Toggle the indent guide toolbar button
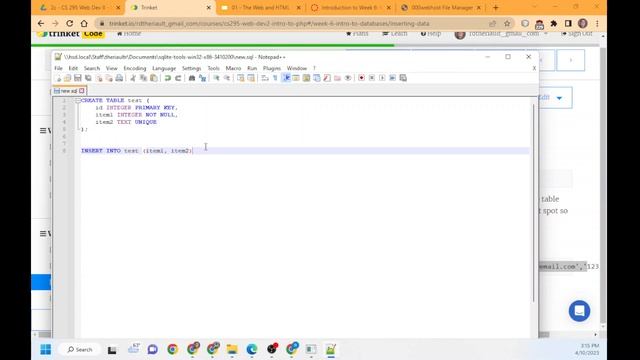The height and width of the screenshot is (360, 640). click(x=286, y=78)
